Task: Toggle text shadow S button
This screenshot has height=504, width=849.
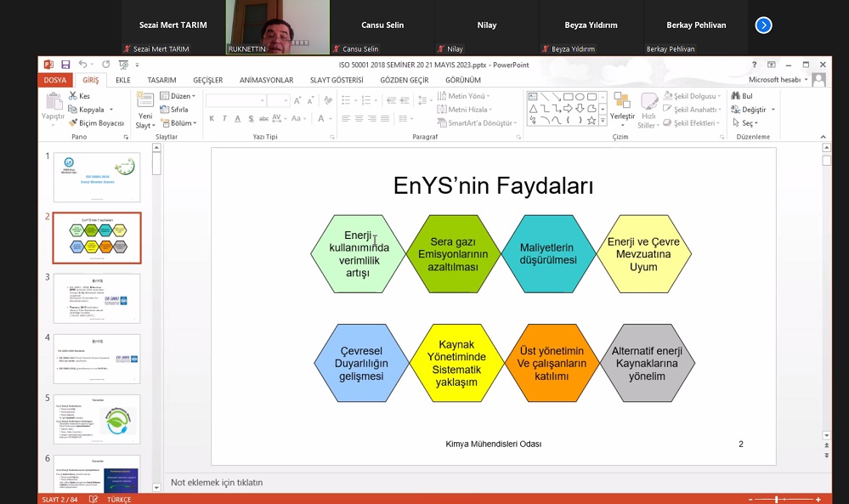Action: pyautogui.click(x=251, y=119)
